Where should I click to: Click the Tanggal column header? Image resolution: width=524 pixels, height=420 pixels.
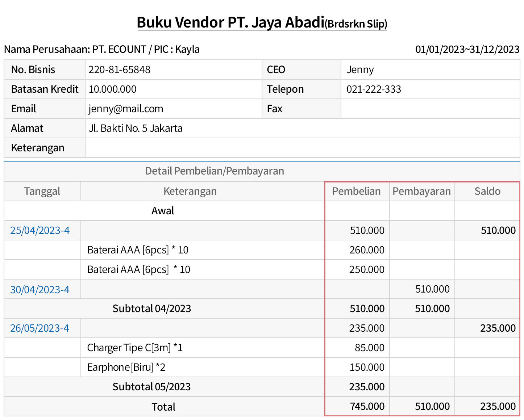point(42,191)
